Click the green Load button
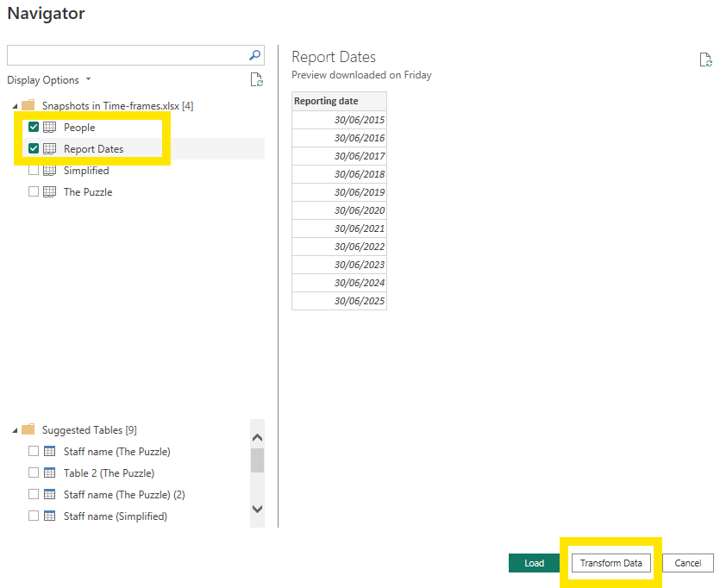 tap(535, 563)
